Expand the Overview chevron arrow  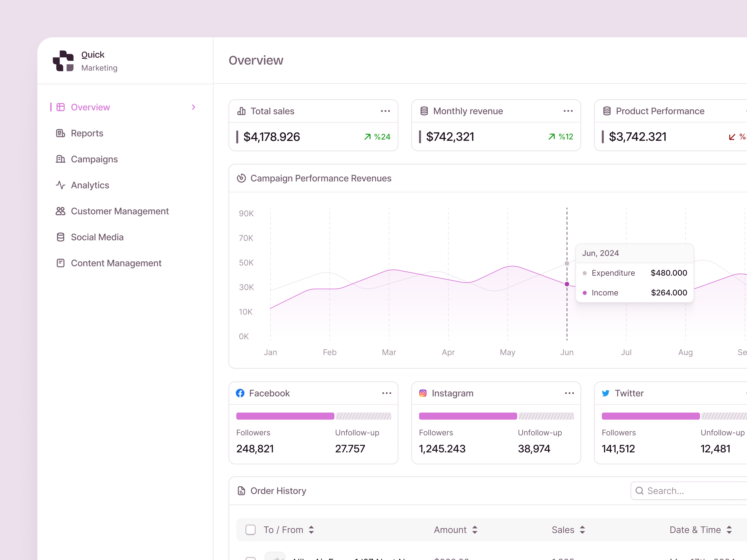pos(194,107)
